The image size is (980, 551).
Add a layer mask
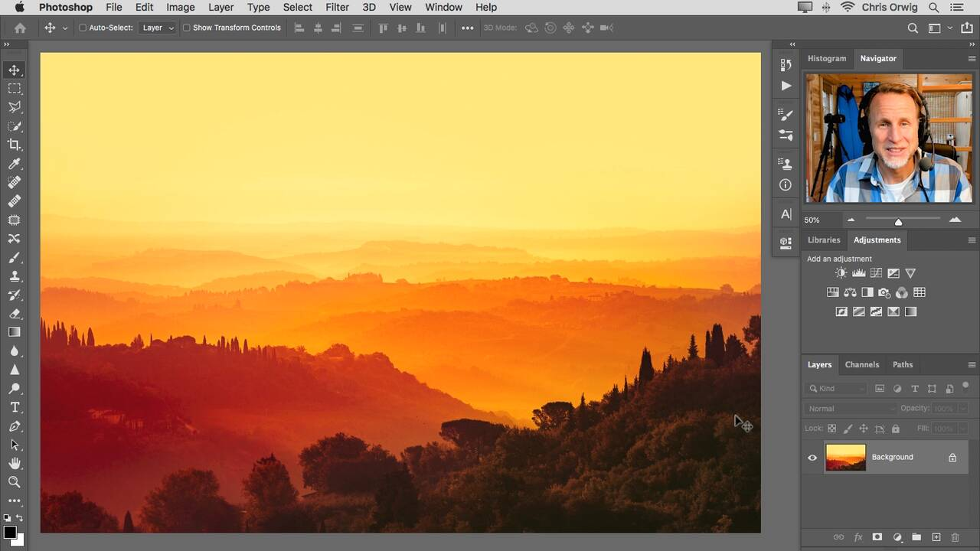(877, 537)
